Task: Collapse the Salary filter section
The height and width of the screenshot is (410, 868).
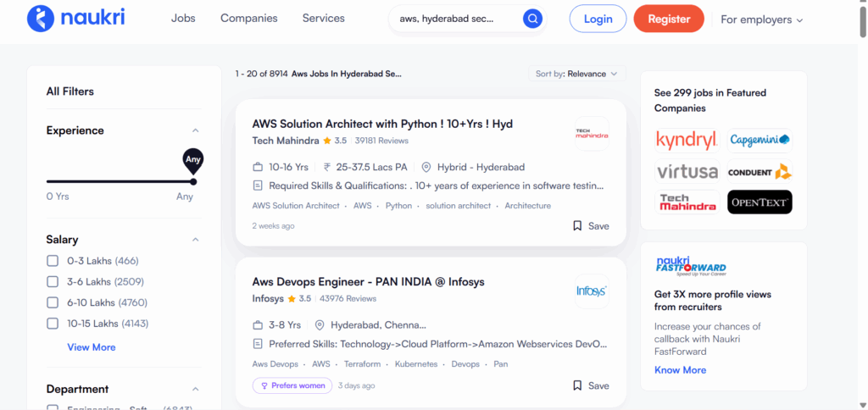Action: click(195, 240)
